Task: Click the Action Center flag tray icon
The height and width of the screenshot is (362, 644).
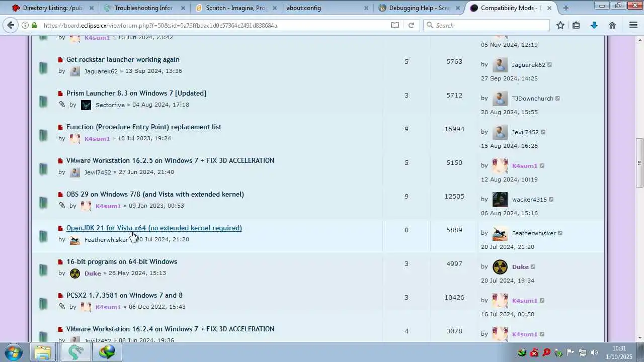Action: pos(571,352)
